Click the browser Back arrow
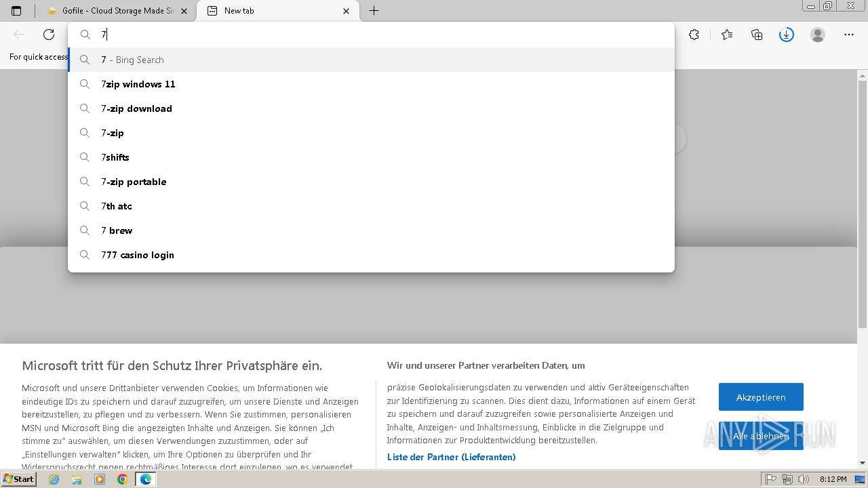 click(x=19, y=35)
